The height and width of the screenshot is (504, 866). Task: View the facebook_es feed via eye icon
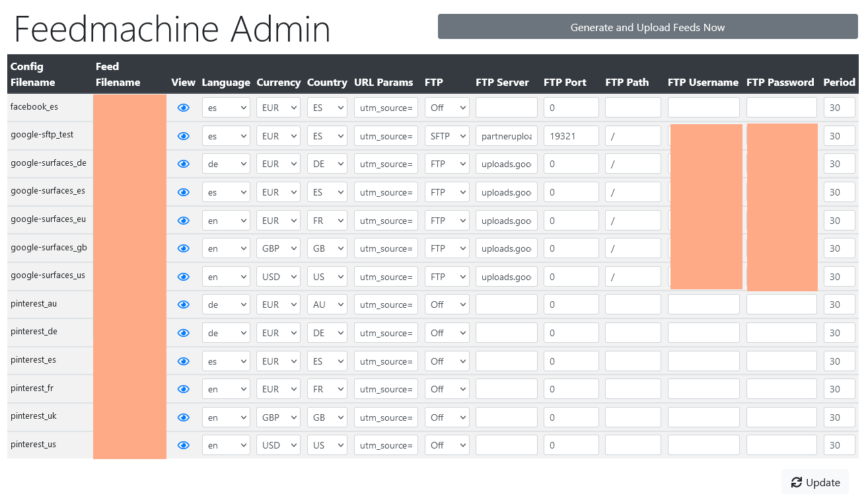click(184, 108)
